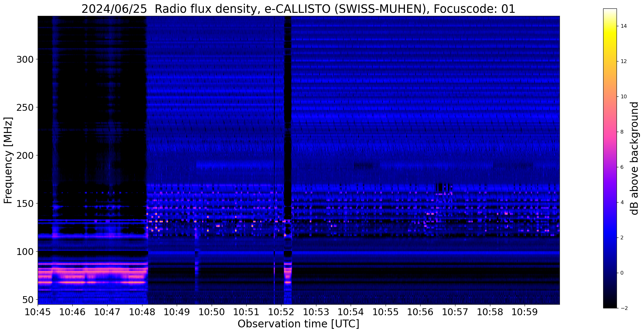Screen dimensions: 644x333
Task: Click the colorbar tick value 8
Action: tap(622, 132)
